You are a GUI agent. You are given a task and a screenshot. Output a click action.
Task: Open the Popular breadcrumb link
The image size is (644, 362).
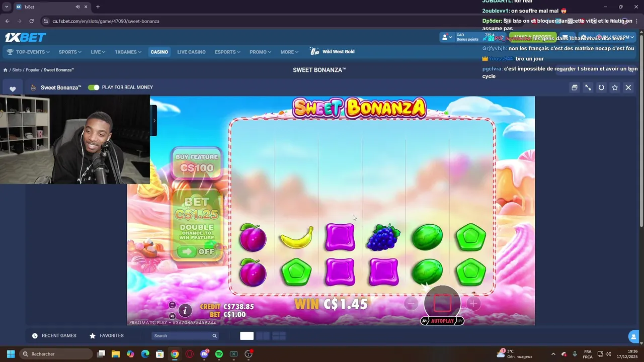point(33,70)
